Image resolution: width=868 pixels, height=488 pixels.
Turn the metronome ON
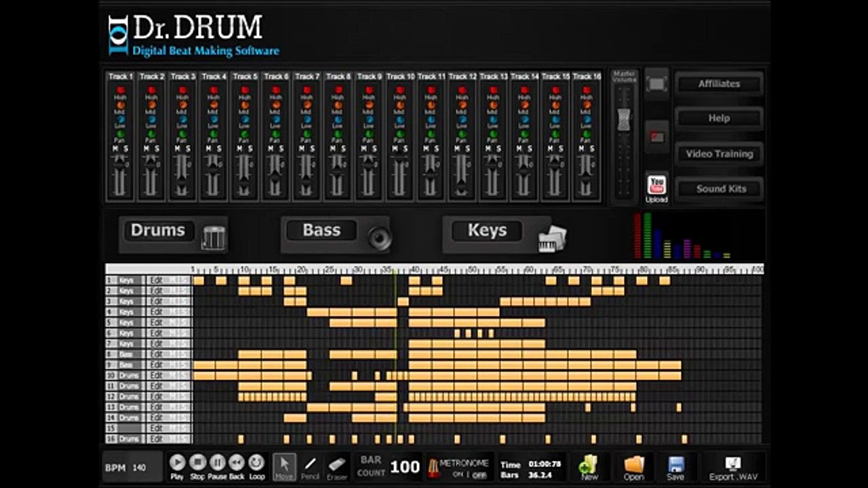point(458,475)
